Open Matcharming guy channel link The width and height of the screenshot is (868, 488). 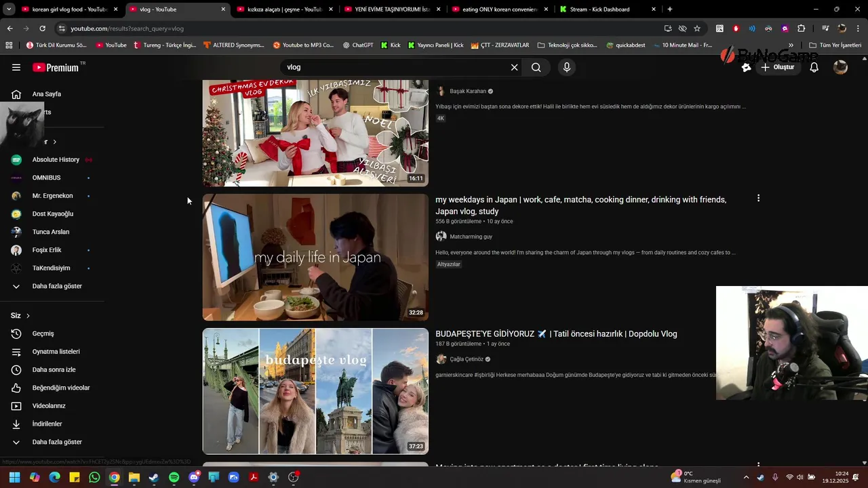click(471, 237)
